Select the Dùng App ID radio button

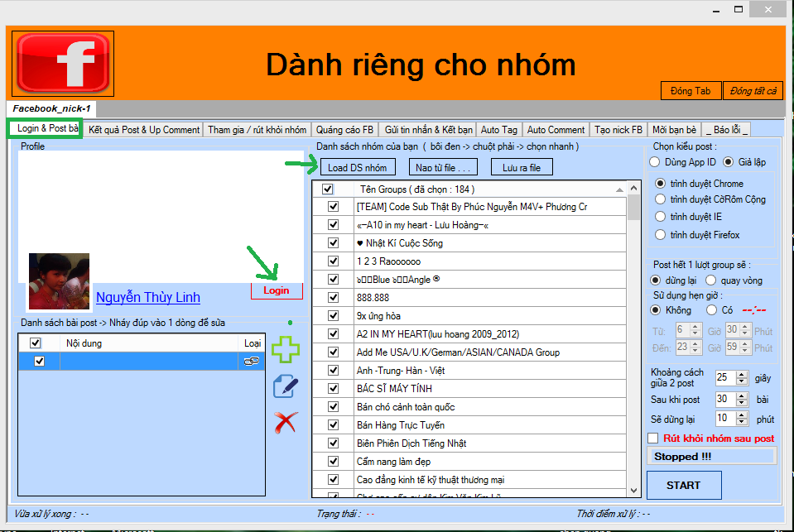click(655, 162)
